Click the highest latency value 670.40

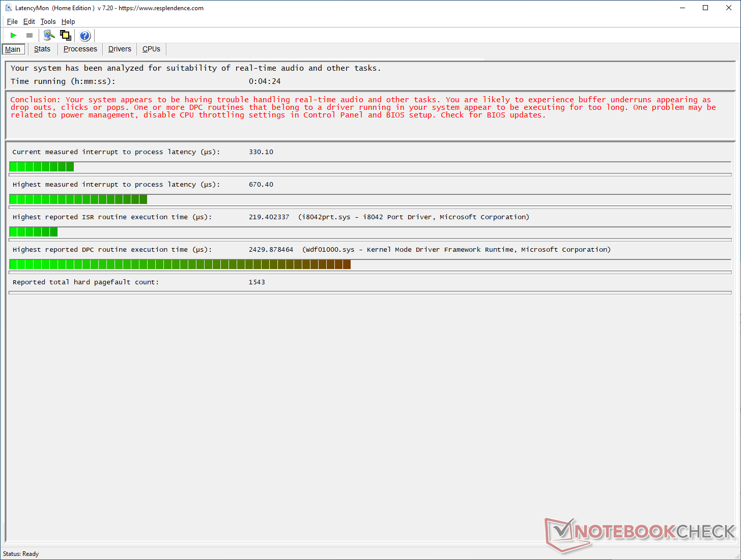pos(261,185)
